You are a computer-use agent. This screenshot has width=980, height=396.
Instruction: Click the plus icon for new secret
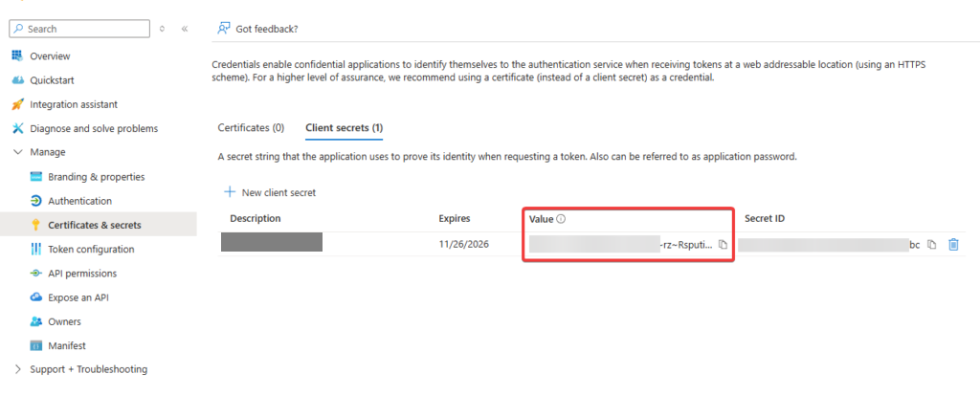click(230, 192)
